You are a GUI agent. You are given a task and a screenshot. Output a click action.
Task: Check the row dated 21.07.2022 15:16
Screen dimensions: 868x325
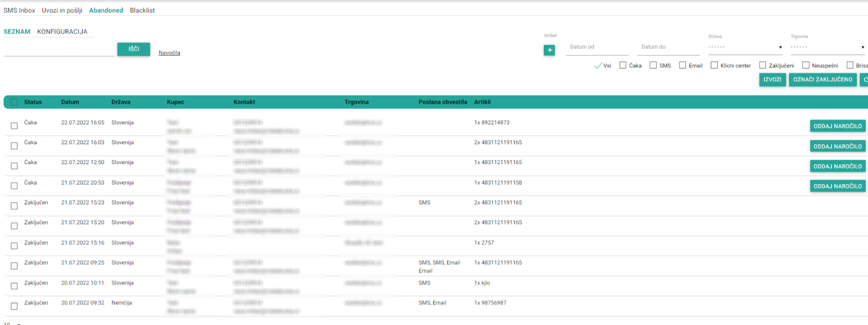click(14, 246)
